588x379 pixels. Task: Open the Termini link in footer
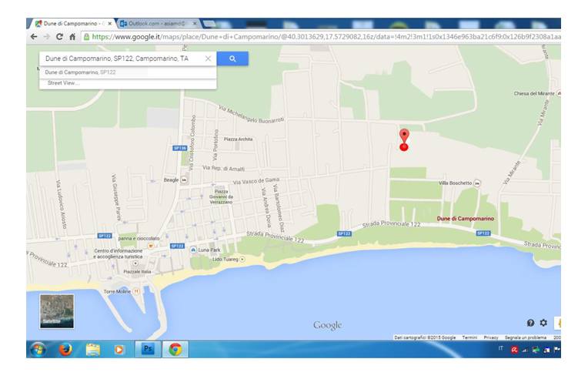[469, 337]
